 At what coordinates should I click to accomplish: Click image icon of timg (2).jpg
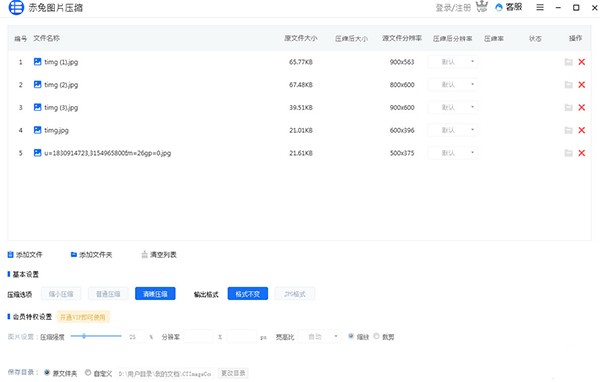[x=38, y=84]
